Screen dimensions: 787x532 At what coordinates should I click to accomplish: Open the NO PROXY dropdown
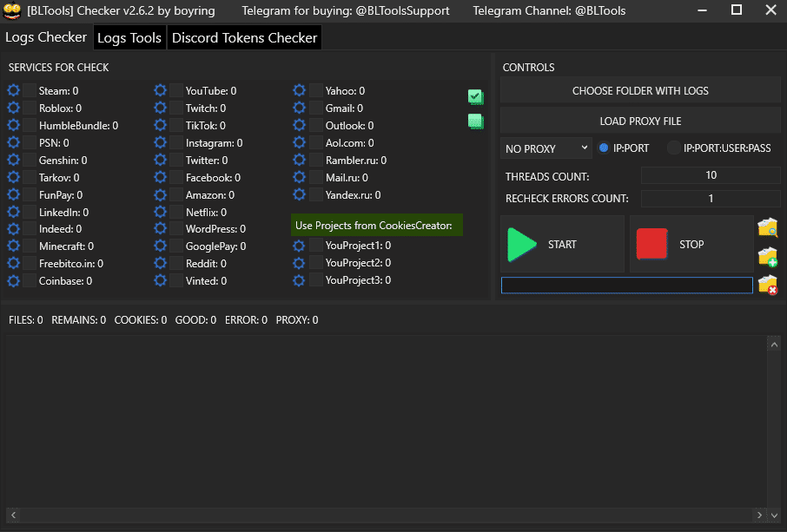coord(546,148)
